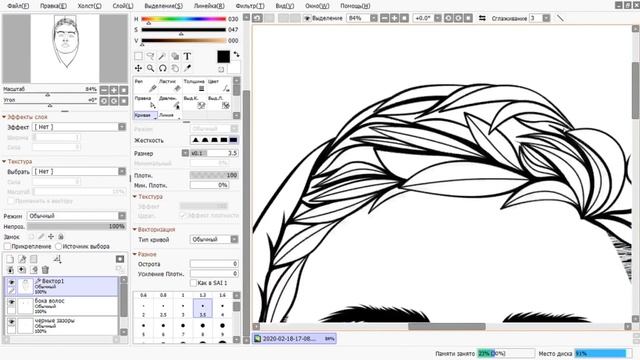Toggle Выделение display in top toolbar
640x360 pixels.
307,18
